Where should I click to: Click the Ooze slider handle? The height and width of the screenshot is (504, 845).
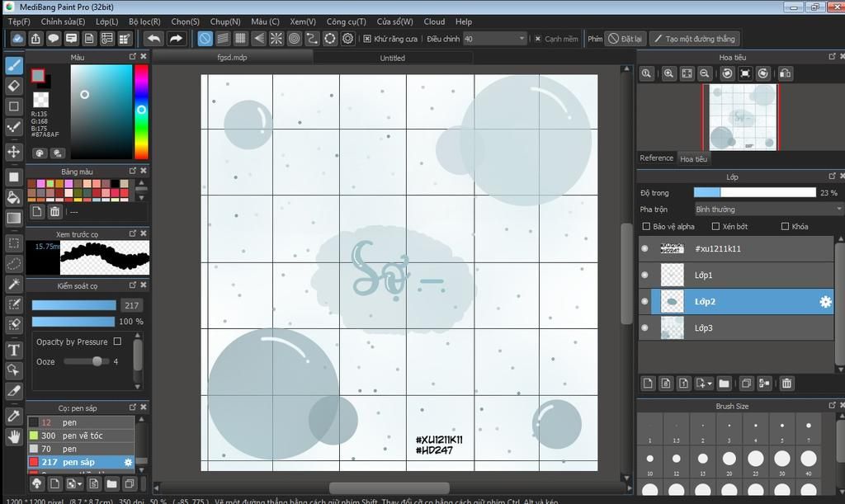(x=97, y=361)
